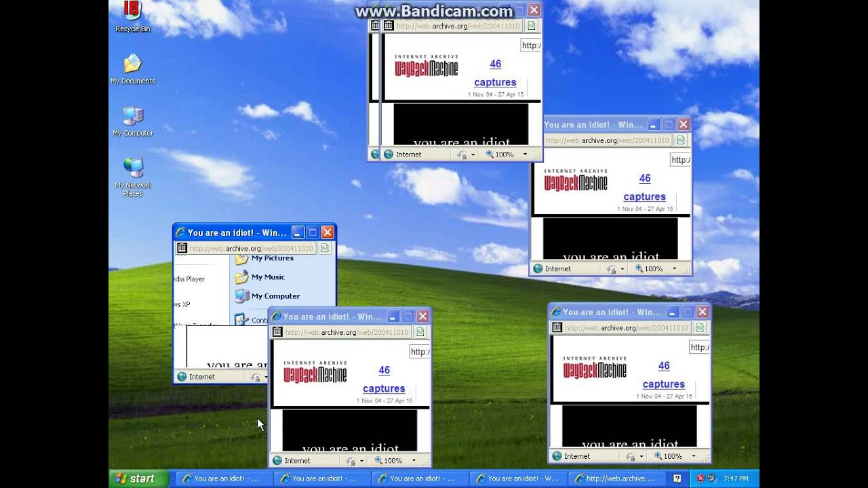Viewport: 868px width, 488px height.
Task: Open the zoom level dropdown arrow in the bottom-center popup
Action: [414, 461]
